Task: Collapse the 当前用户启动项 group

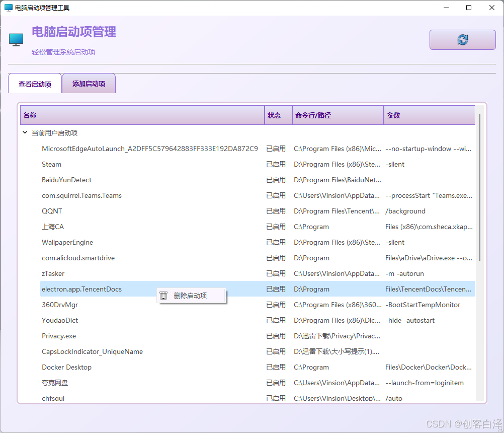Action: 25,132
